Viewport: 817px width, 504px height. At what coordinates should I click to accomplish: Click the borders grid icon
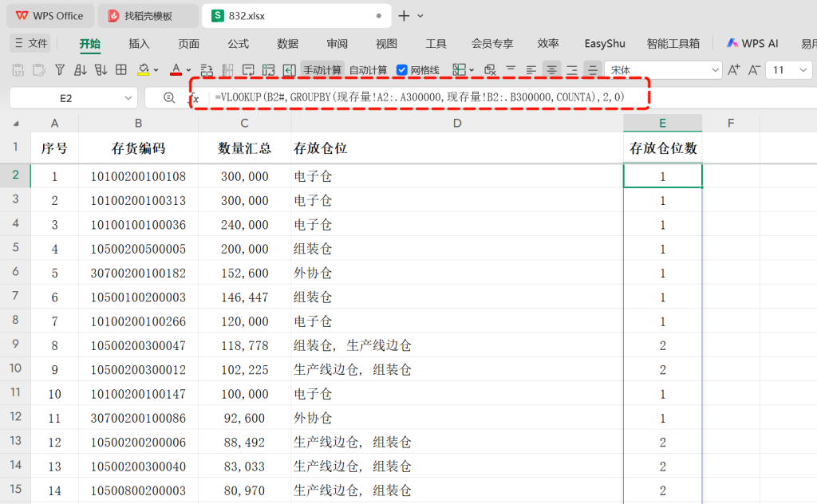pyautogui.click(x=121, y=69)
